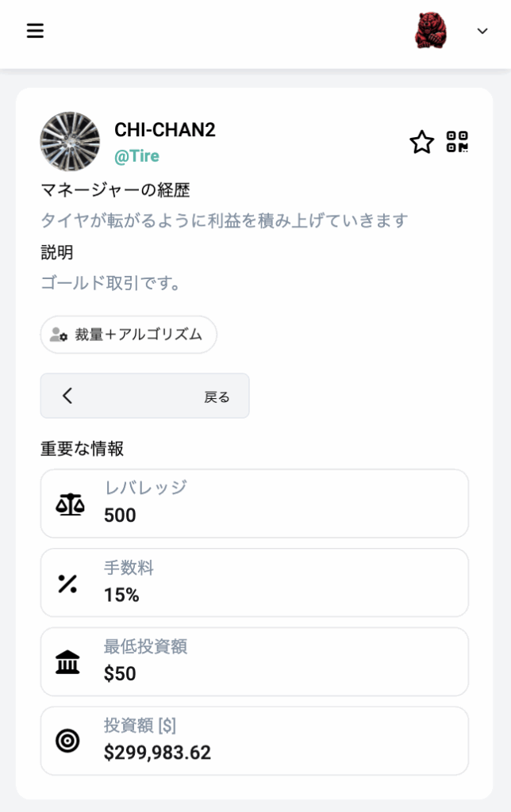This screenshot has height=812, width=511.
Task: Select the 最低投資額 $50 info card
Action: tap(254, 662)
